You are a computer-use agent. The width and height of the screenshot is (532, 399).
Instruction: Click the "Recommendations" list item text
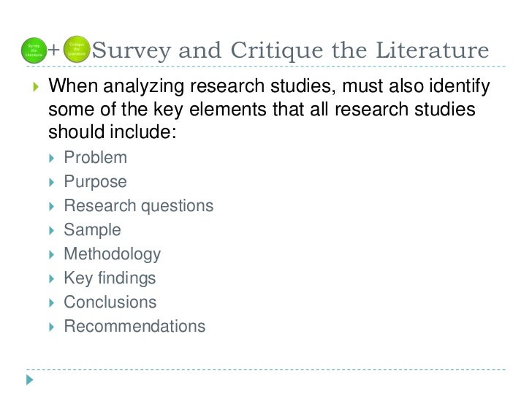click(x=134, y=327)
